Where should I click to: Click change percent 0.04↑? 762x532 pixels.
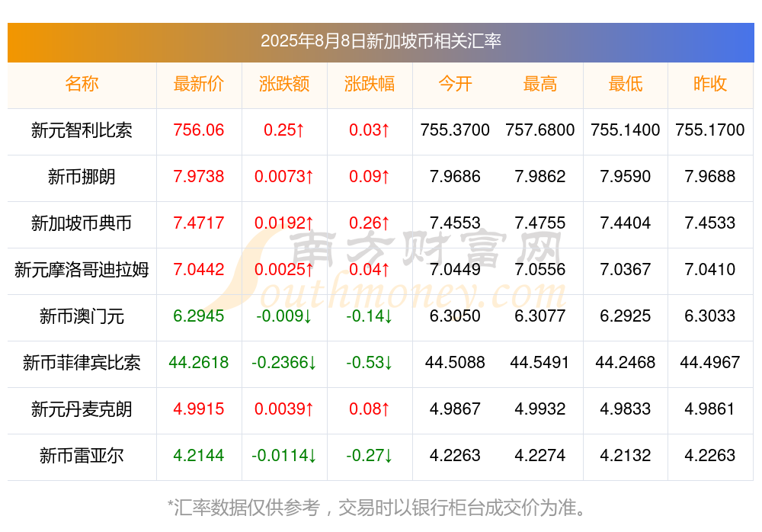pos(370,269)
